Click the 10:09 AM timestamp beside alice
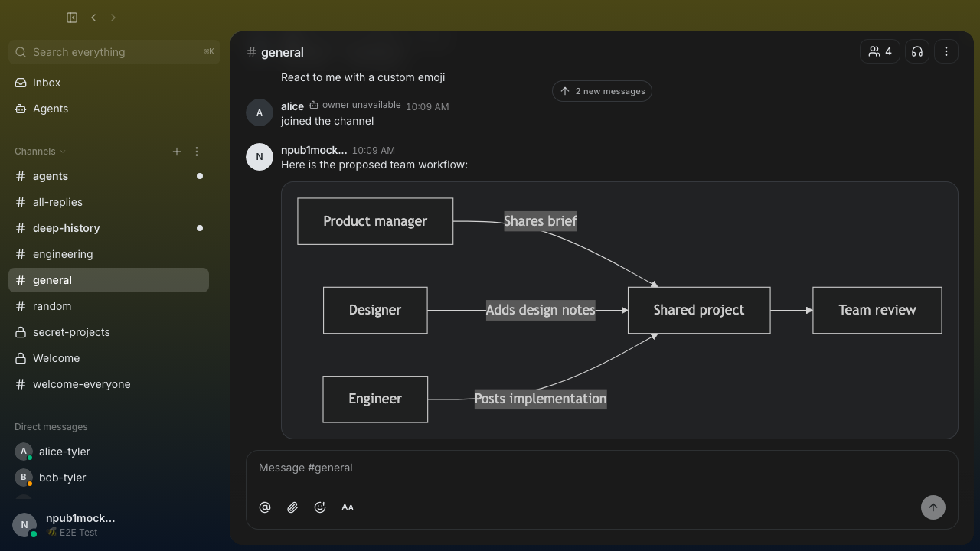 coord(427,106)
